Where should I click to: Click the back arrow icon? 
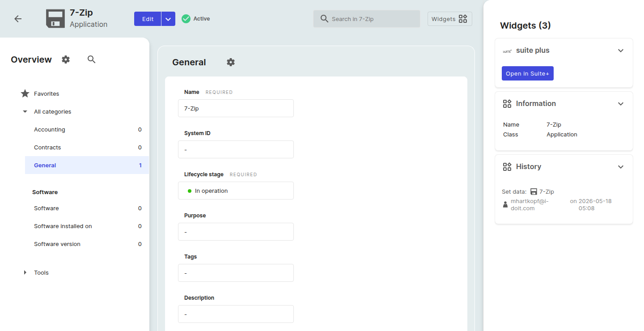[18, 19]
